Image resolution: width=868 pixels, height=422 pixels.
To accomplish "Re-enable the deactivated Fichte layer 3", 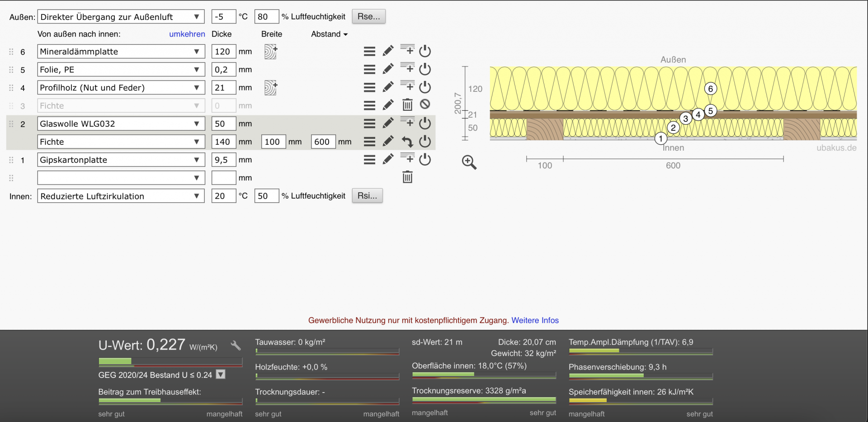I will (x=425, y=104).
